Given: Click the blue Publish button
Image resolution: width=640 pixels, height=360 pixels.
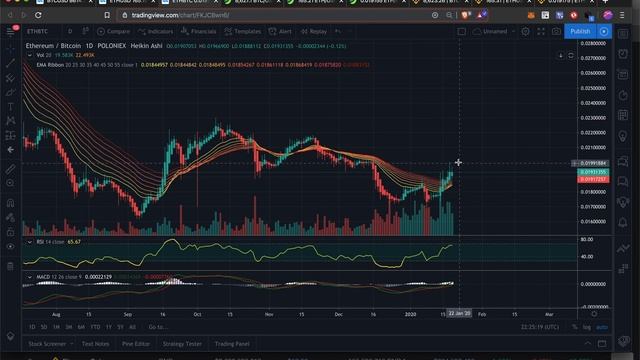Looking at the screenshot, I should 580,31.
